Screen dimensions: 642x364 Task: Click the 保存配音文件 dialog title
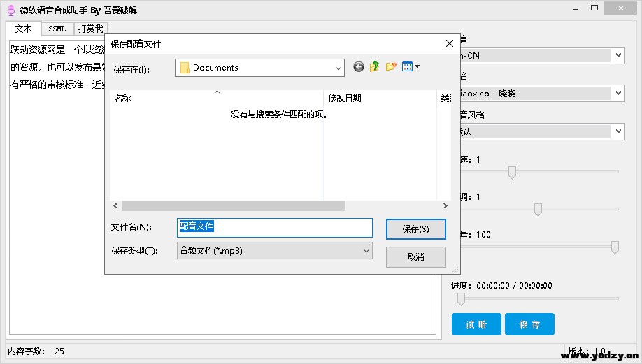click(136, 44)
